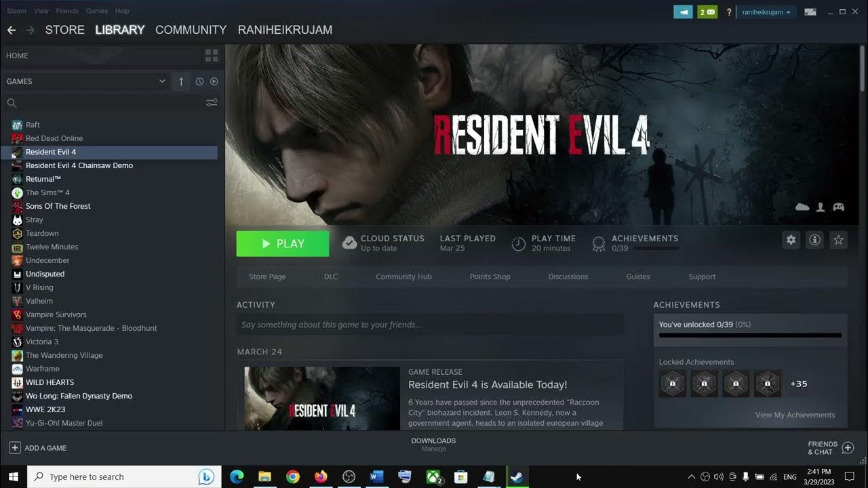
Task: Click Resident Evil 4 news thumbnail
Action: tap(322, 399)
